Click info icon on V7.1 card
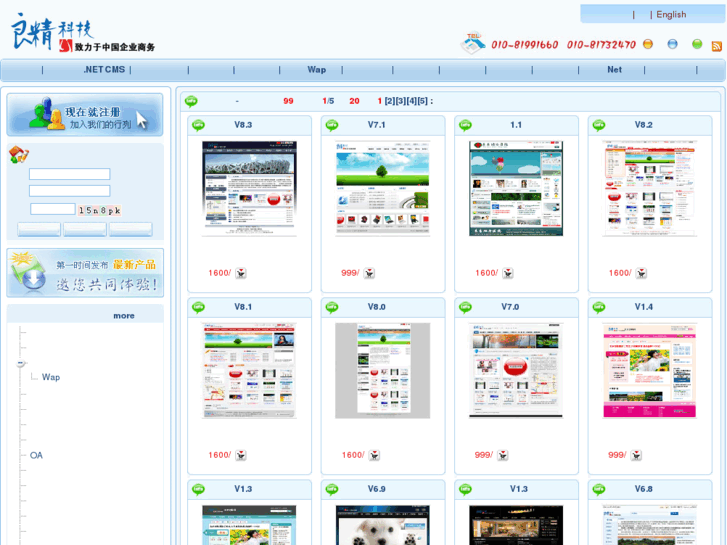Image resolution: width=727 pixels, height=545 pixels. tap(332, 125)
